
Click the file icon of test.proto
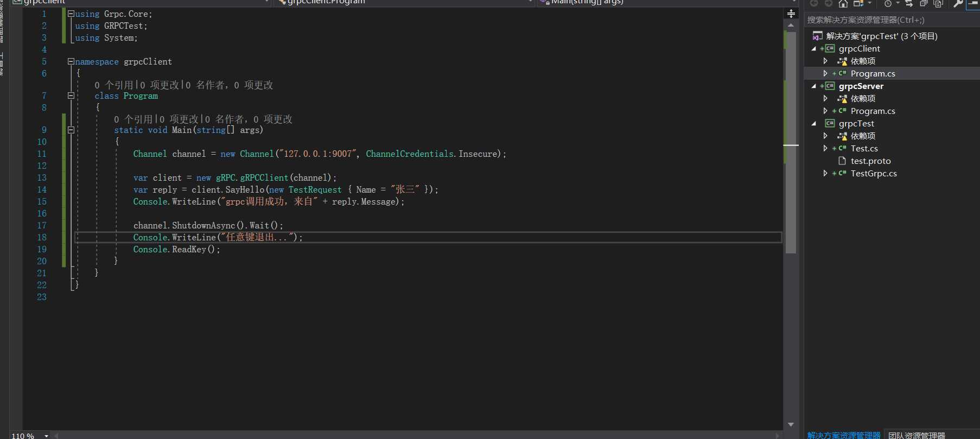click(842, 161)
